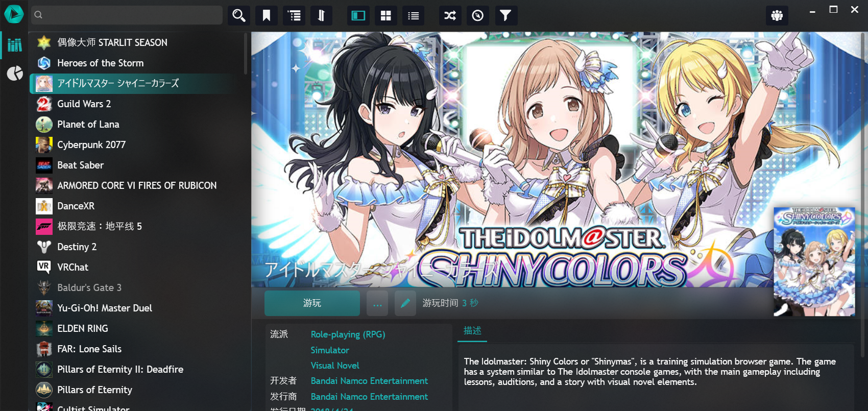Open the library sidebar view

pos(15,45)
